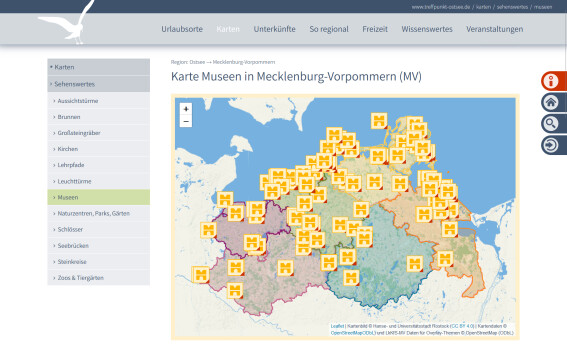Open Zoos & Tiergärten in sidebar
The image size is (567, 360).
pos(99,278)
